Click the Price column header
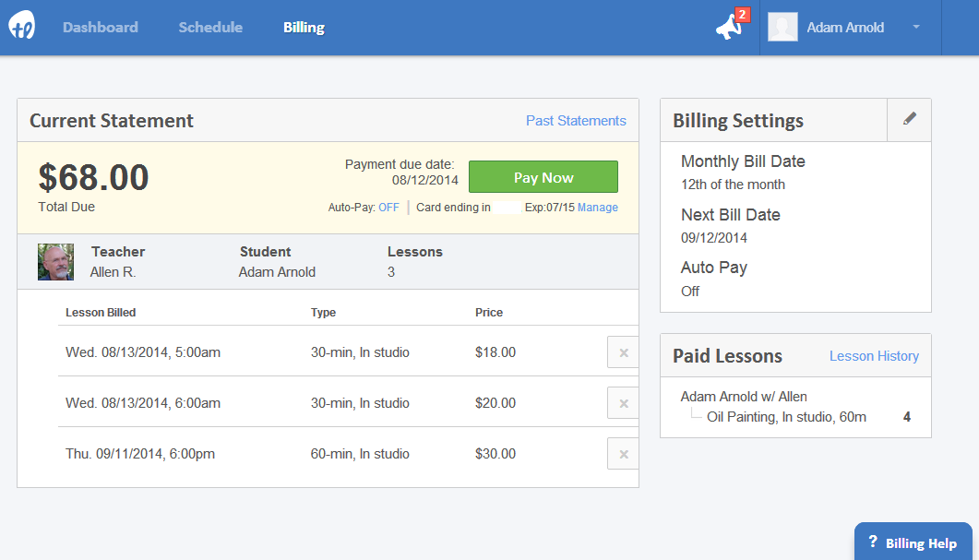Image resolution: width=979 pixels, height=560 pixels. tap(489, 312)
